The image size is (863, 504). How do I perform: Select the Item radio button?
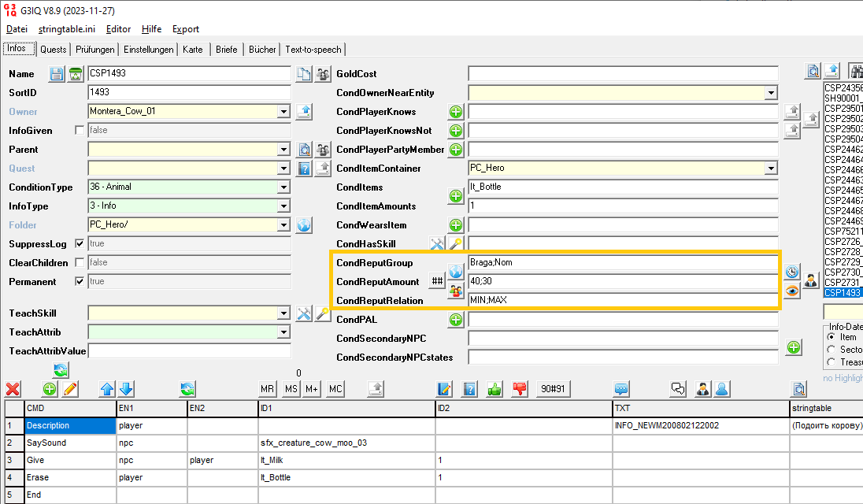(832, 337)
